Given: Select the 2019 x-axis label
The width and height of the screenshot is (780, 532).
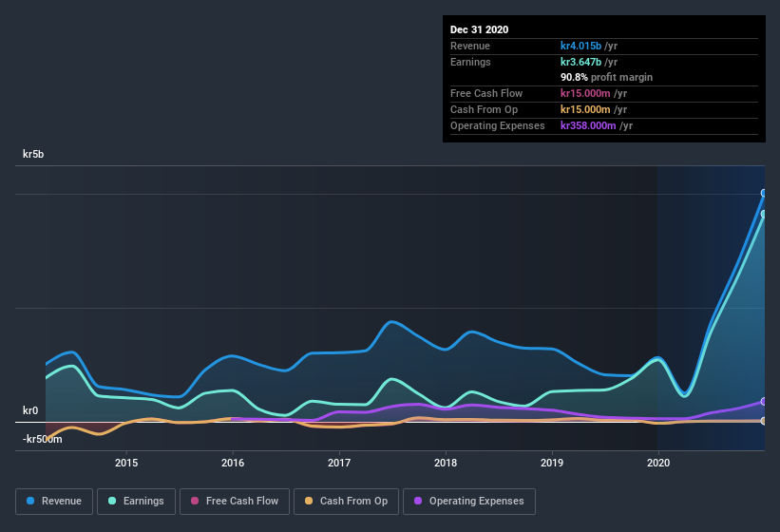Looking at the screenshot, I should click(x=552, y=464).
